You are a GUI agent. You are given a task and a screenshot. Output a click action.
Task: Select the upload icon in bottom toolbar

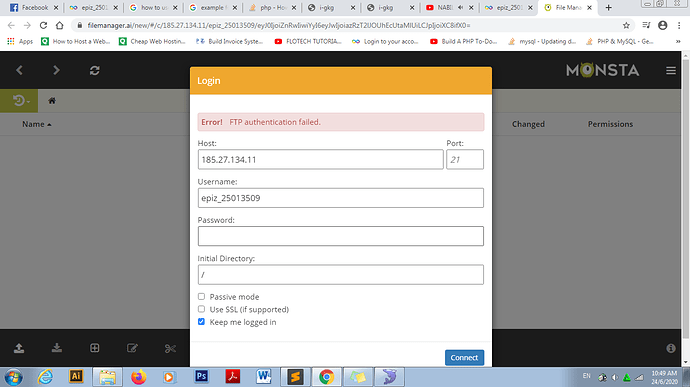[x=19, y=348]
